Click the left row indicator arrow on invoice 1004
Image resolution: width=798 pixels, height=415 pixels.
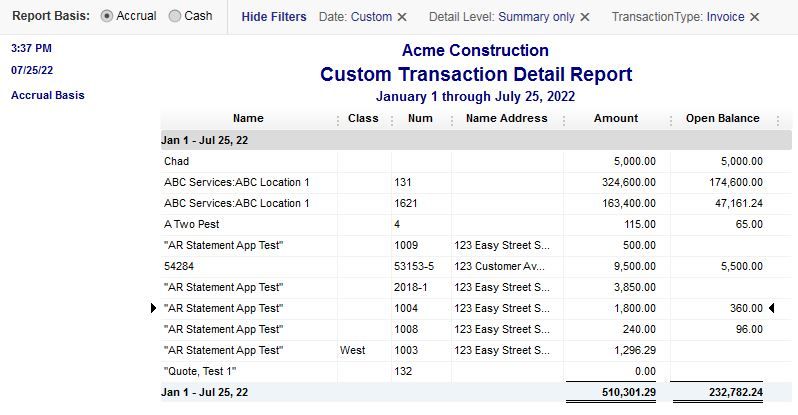(x=153, y=308)
